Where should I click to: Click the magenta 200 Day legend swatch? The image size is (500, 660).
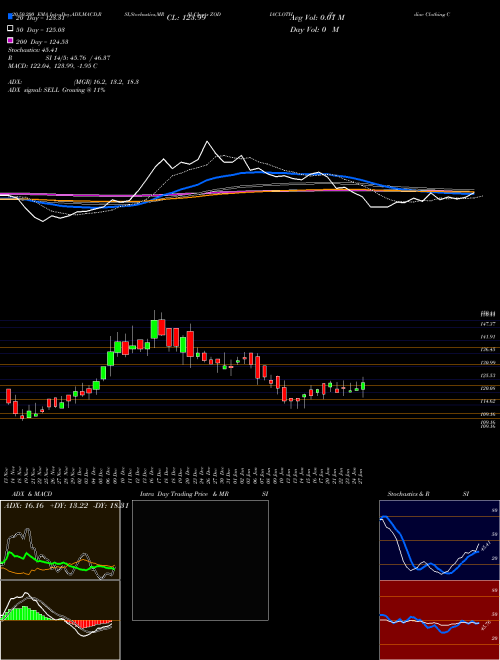tap(10, 41)
